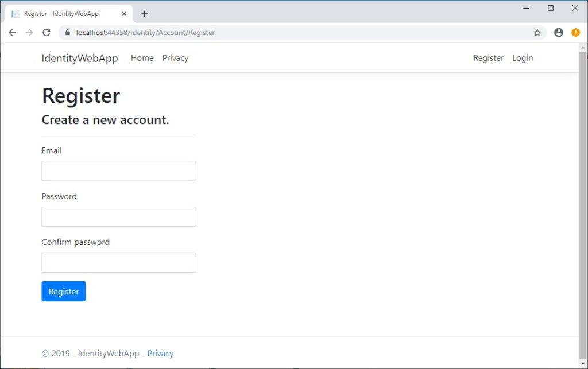This screenshot has width=588, height=369.
Task: Click the © 2019 - IdentityWebApp footer text
Action: (x=90, y=354)
